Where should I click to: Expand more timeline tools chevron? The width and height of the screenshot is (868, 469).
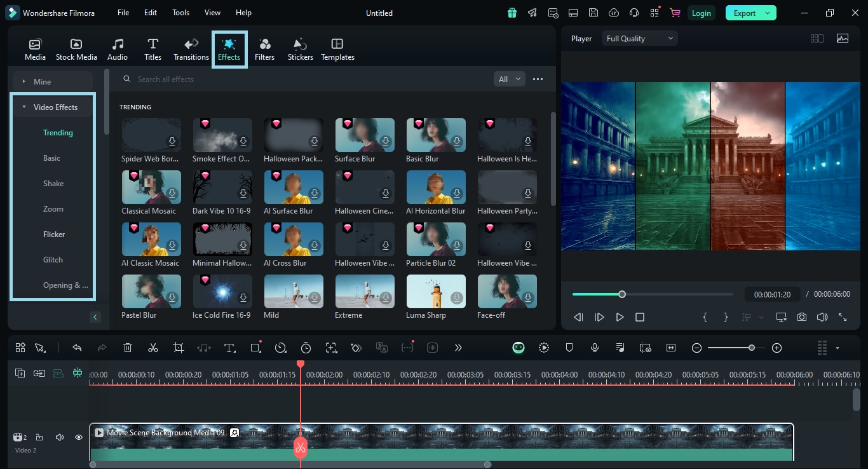(x=458, y=348)
